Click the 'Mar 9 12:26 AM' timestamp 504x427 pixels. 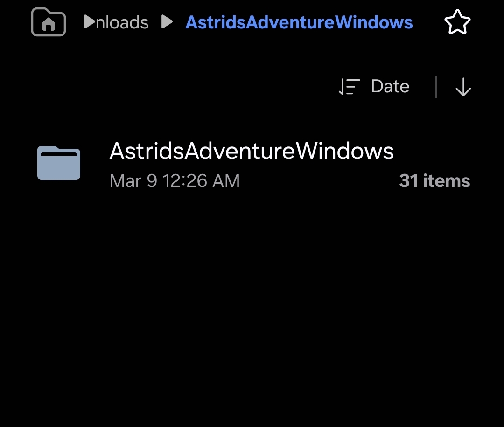point(175,181)
